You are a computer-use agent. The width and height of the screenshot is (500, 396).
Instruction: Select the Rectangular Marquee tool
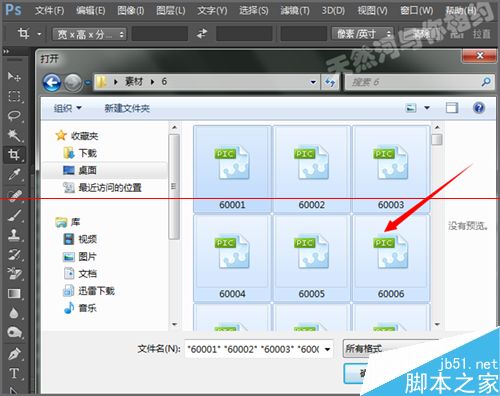[x=14, y=96]
